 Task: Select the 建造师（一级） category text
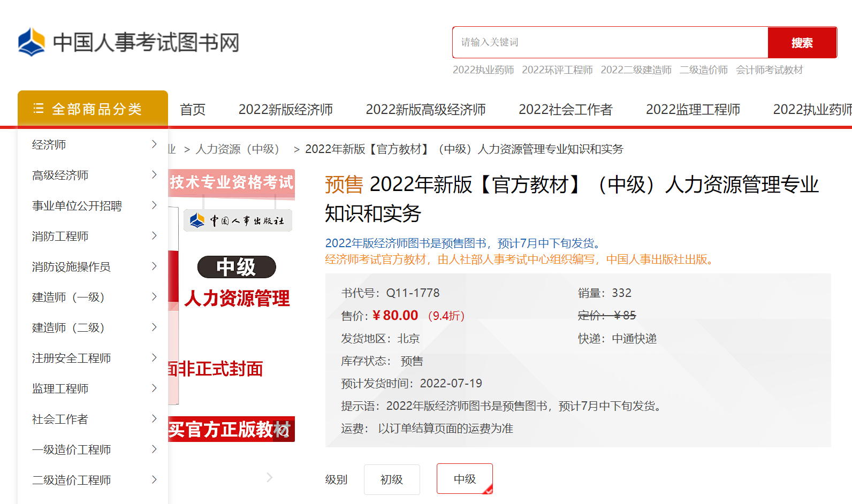tap(69, 297)
